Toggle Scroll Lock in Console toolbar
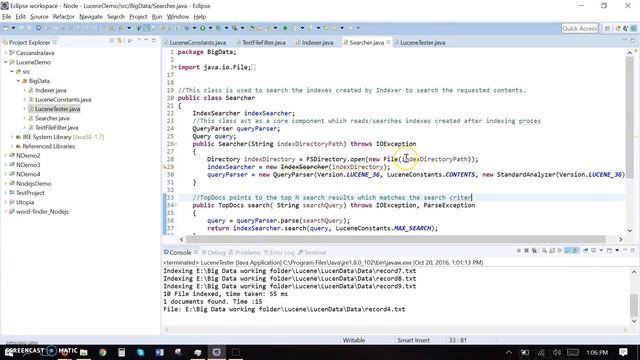The height and width of the screenshot is (360, 640). pos(551,251)
